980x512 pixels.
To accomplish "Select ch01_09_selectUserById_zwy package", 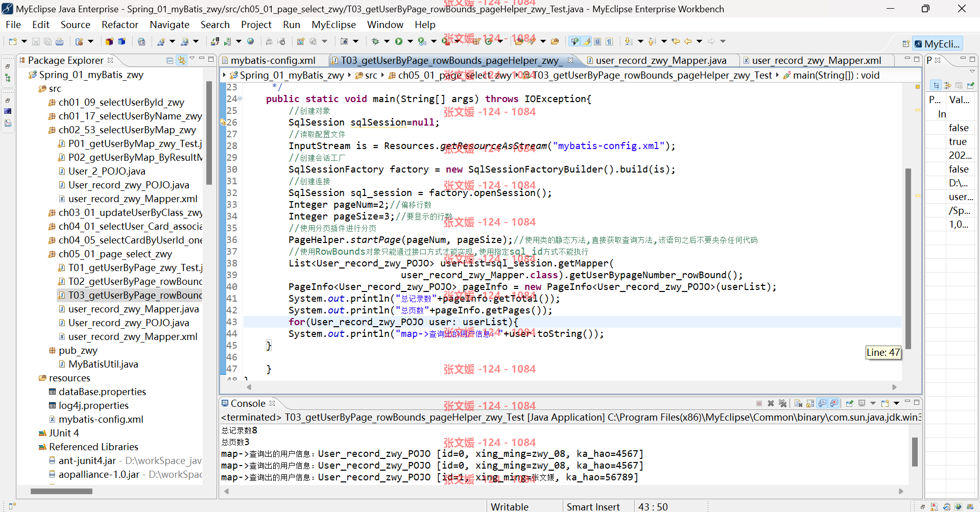I will (122, 102).
